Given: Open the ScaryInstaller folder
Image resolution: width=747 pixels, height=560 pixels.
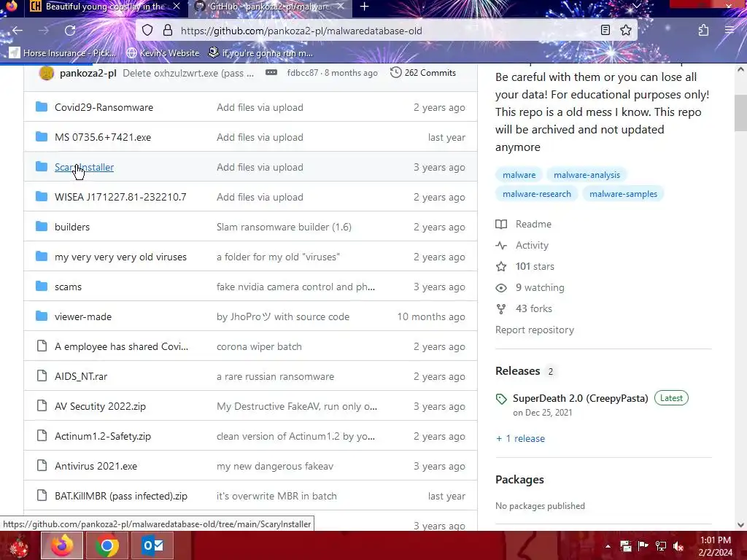Looking at the screenshot, I should [85, 167].
